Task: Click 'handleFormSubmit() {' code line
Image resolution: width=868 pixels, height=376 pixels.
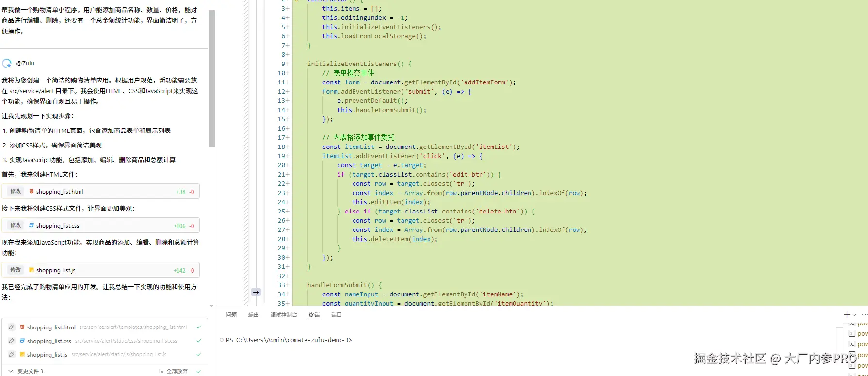Action: pyautogui.click(x=344, y=285)
